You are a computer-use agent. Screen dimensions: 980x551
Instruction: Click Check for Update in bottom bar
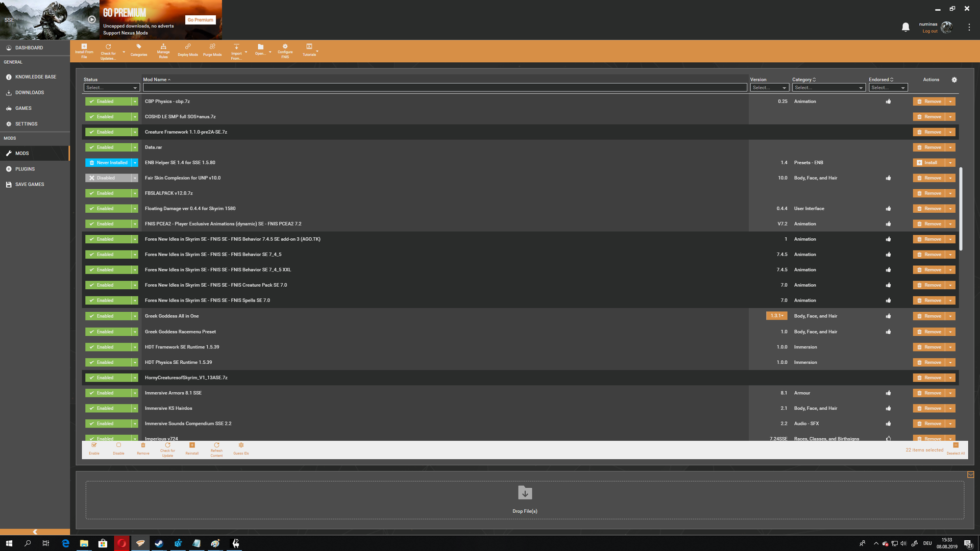[x=167, y=449]
